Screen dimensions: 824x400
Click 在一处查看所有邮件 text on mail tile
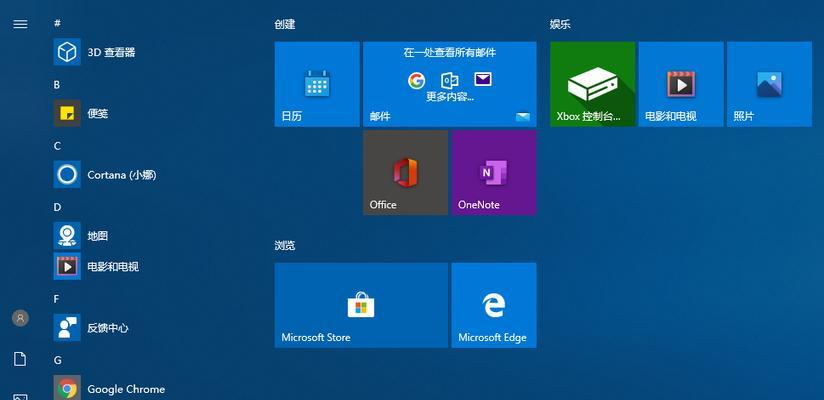(449, 53)
